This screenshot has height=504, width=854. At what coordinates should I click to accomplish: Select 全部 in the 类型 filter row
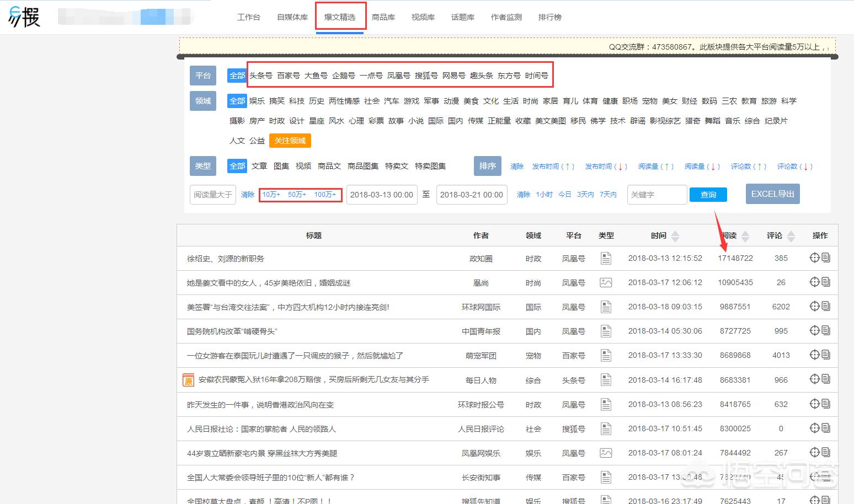237,166
